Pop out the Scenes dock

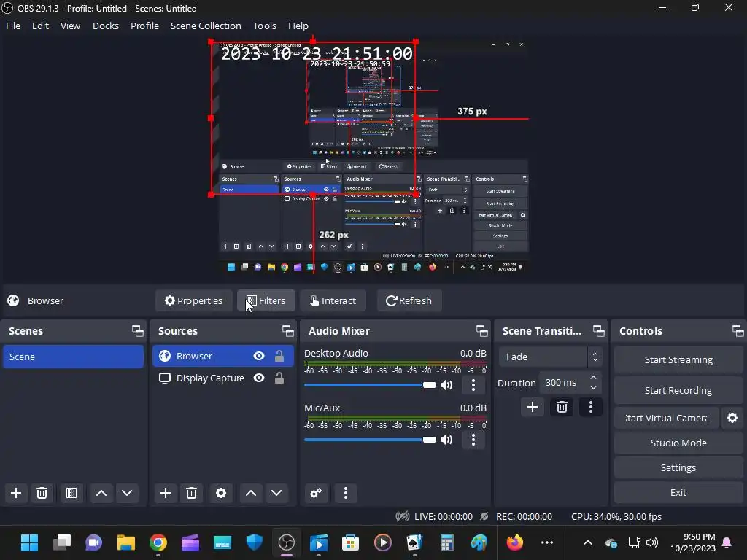pos(138,331)
